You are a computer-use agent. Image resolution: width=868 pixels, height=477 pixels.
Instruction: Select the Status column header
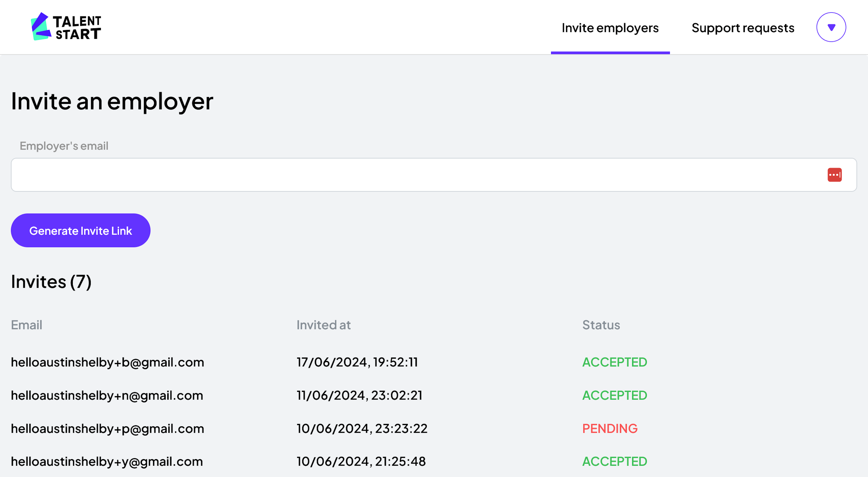(x=601, y=325)
